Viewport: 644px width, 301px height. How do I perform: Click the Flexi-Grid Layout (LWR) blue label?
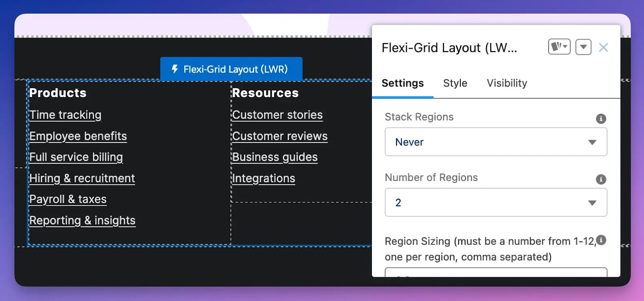[x=236, y=68]
